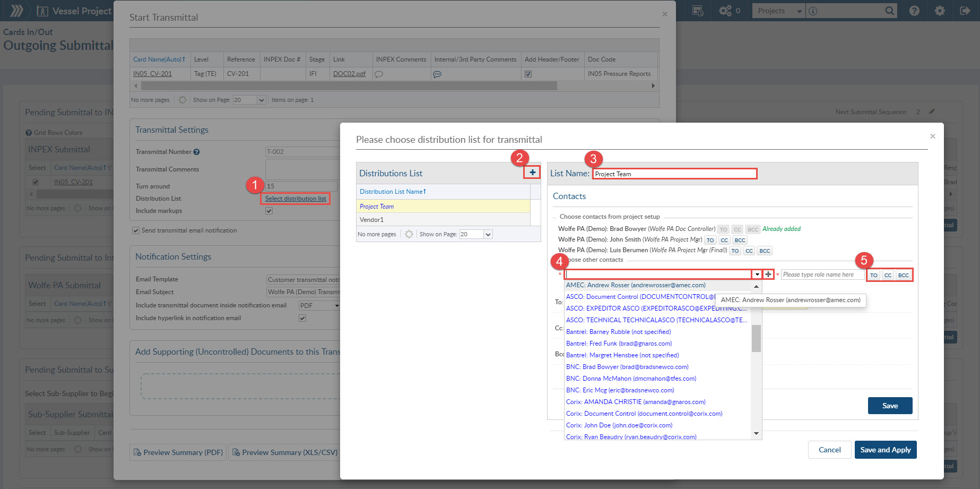The height and width of the screenshot is (489, 980).
Task: Click the magnifier search icon
Action: [x=890, y=11]
